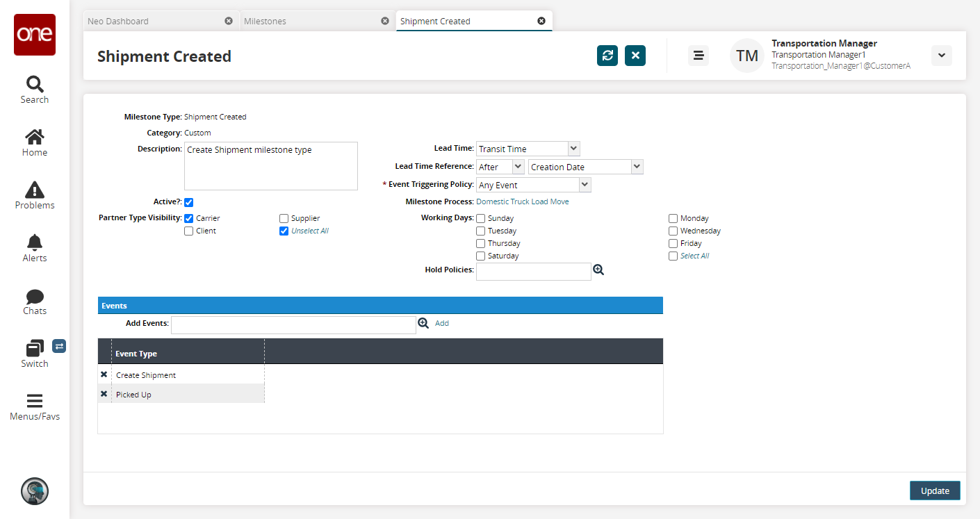Open the Domestic Truck Load Move link

(522, 201)
